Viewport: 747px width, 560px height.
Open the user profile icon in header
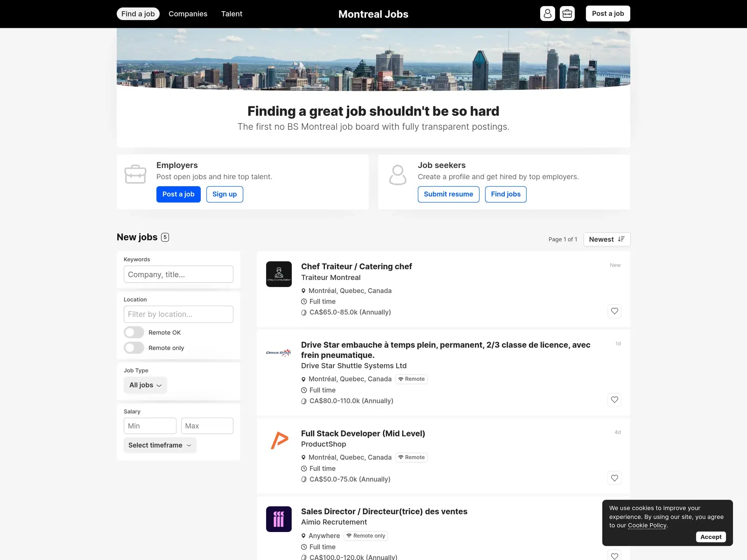[x=548, y=14]
